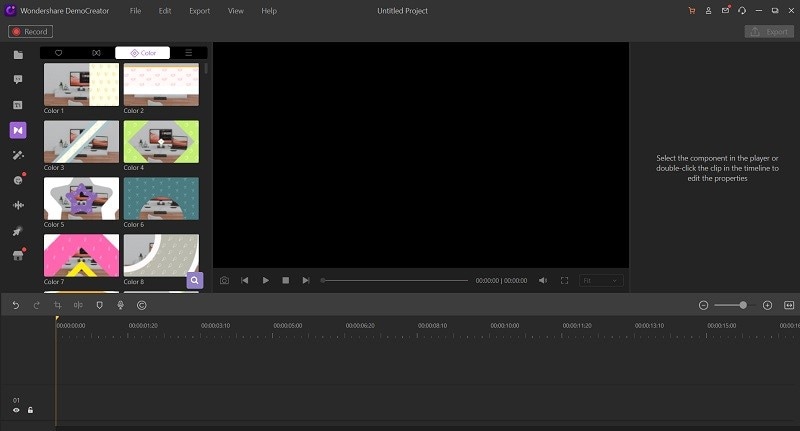The height and width of the screenshot is (431, 800).
Task: Click timeline ruler at 00:00:10:00
Action: click(505, 325)
